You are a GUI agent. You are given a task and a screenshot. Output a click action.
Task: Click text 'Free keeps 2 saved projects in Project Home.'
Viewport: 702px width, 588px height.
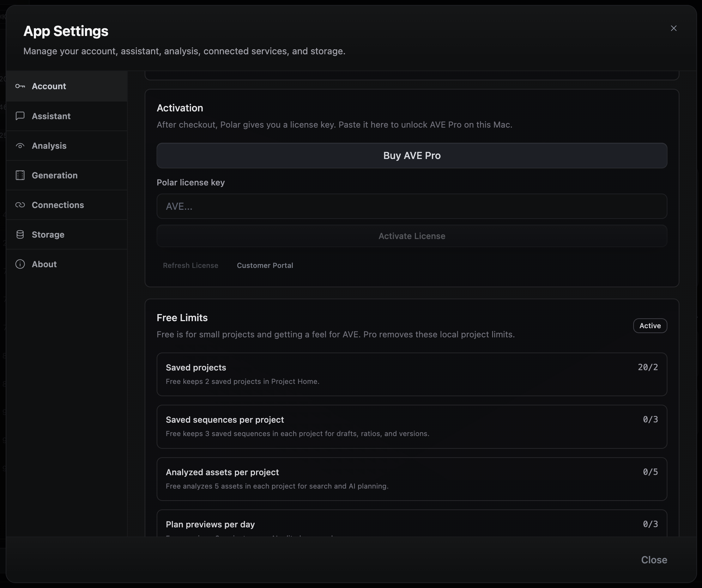(243, 381)
